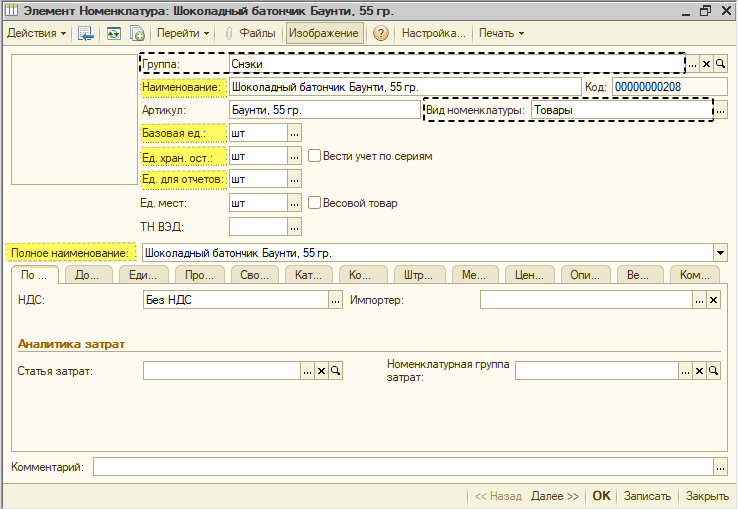Click the << Назад button
The image size is (738, 509).
coord(498,496)
